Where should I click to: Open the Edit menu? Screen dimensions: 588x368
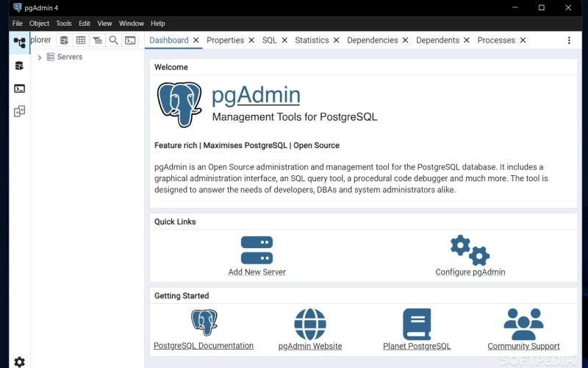(85, 24)
